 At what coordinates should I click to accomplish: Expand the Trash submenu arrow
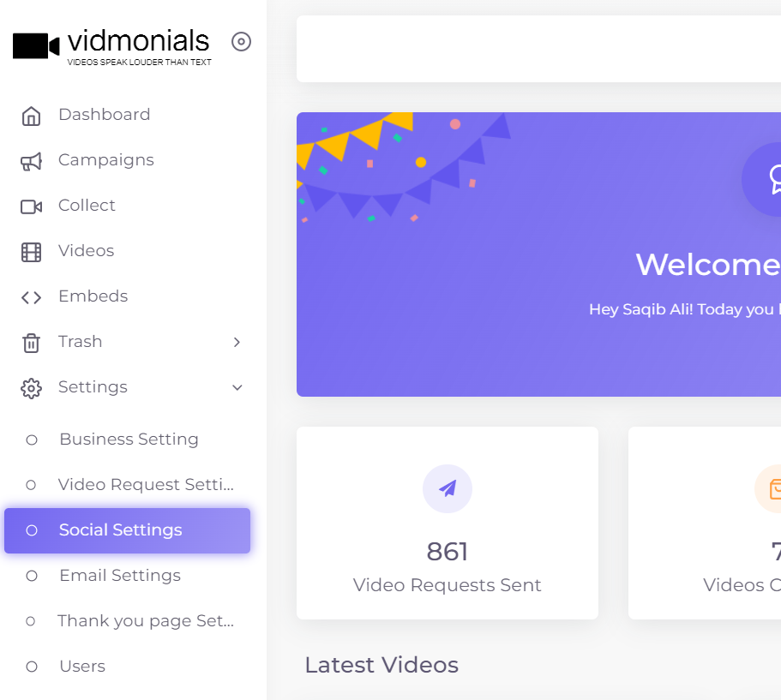point(237,342)
